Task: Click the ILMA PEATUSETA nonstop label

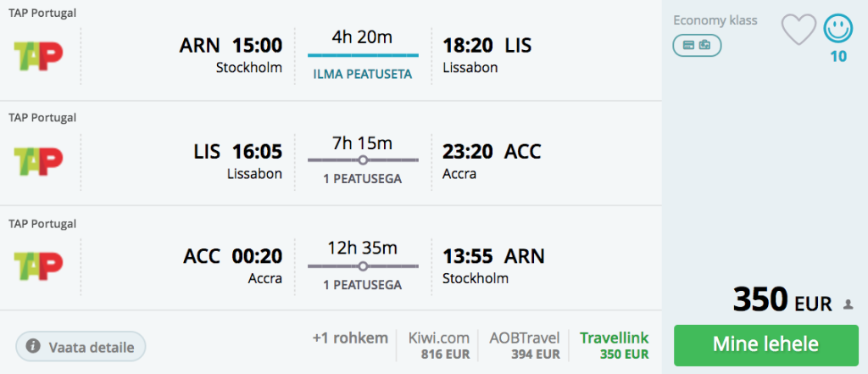Action: (x=363, y=74)
